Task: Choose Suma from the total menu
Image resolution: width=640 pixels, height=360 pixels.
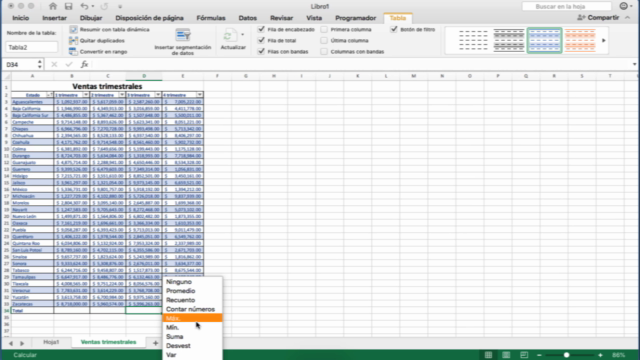Action: click(192, 337)
